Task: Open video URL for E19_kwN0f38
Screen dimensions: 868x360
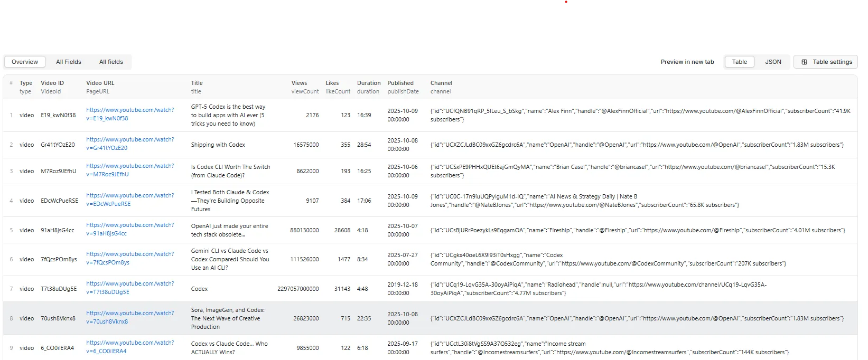Action: 130,114
